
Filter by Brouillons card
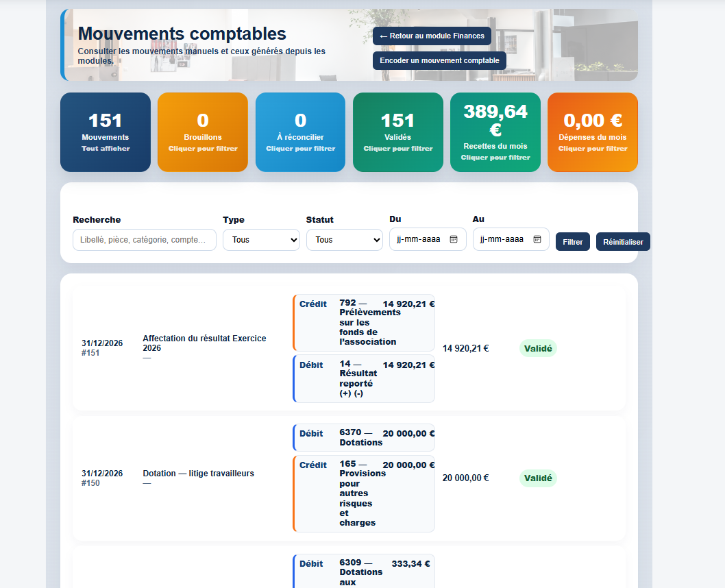203,132
